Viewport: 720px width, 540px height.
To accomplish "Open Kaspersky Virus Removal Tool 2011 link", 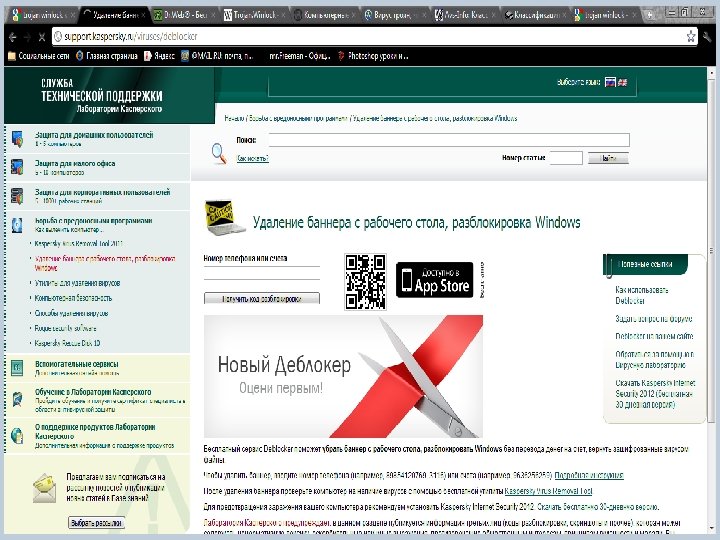I will tap(79, 243).
